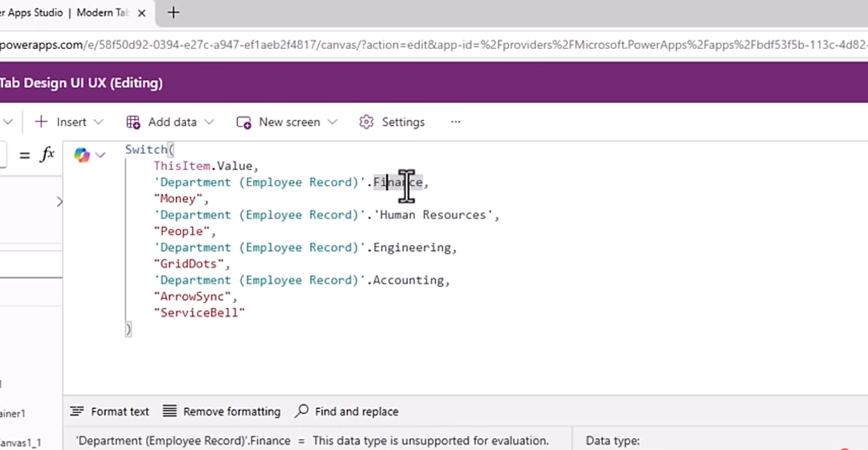
Task: Click Remove formatting
Action: [221, 412]
